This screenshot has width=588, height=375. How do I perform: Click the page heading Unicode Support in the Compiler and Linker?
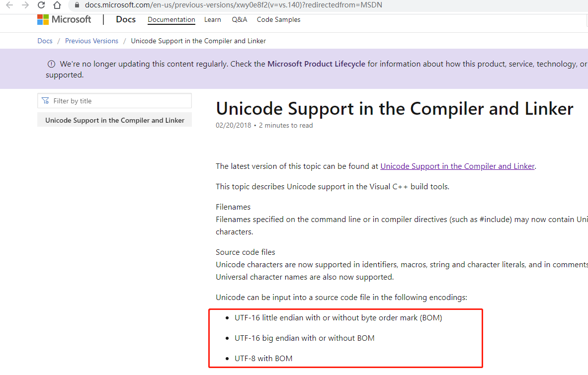pyautogui.click(x=395, y=109)
